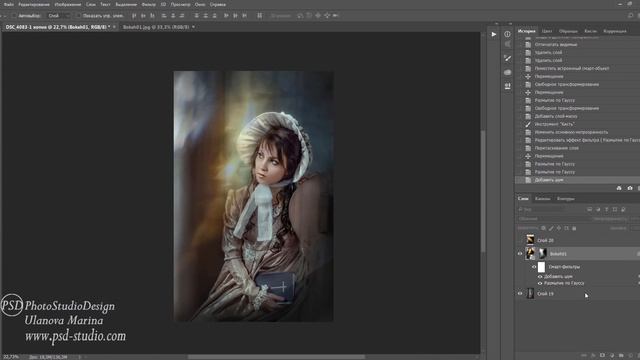Create new snapshot camera icon in History
This screenshot has width=640, height=360.
coord(630,188)
